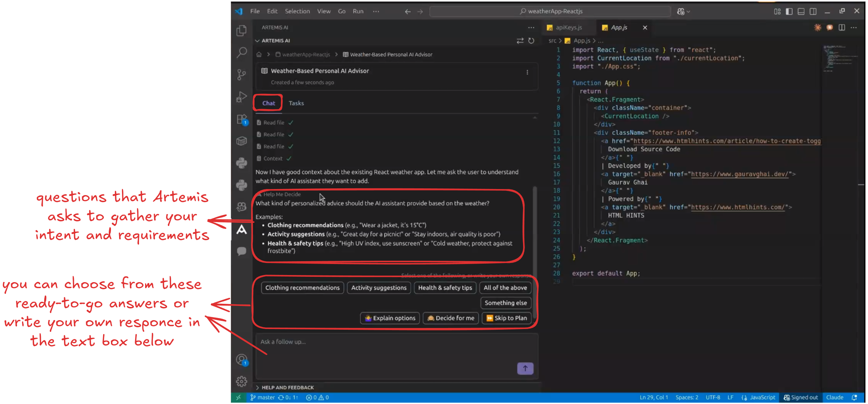
Task: Collapse the ARTEMIS AI section chevron
Action: (x=257, y=41)
